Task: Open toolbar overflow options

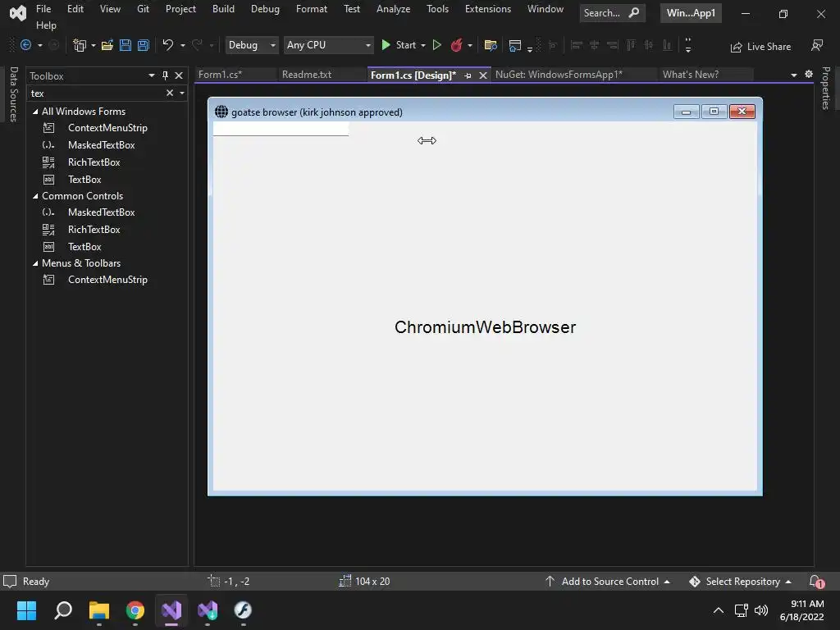Action: point(688,46)
